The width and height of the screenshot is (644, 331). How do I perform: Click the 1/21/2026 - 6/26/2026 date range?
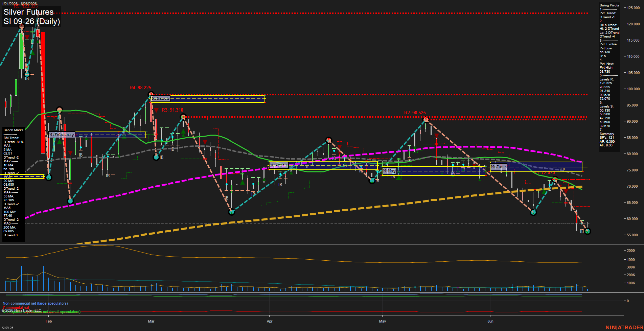19,4
